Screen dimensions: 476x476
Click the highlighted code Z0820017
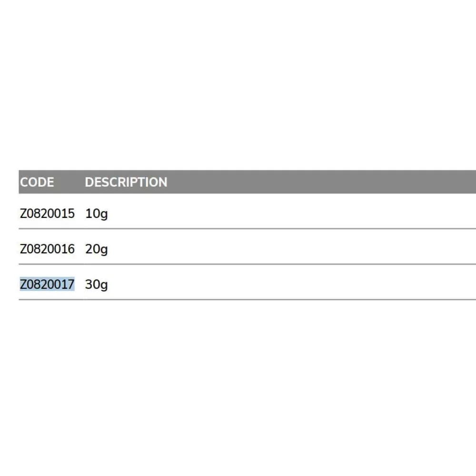(x=47, y=284)
